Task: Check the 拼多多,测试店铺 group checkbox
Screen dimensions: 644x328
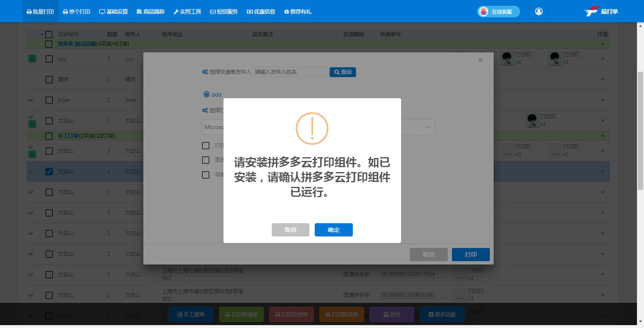Action: (x=49, y=44)
